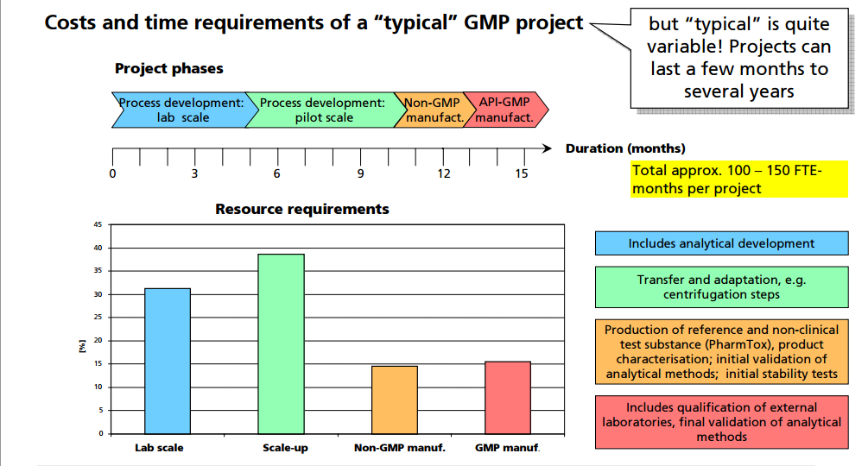Click the '0' tick on the duration timeline
Viewport: 868px width, 466px height.
[112, 173]
